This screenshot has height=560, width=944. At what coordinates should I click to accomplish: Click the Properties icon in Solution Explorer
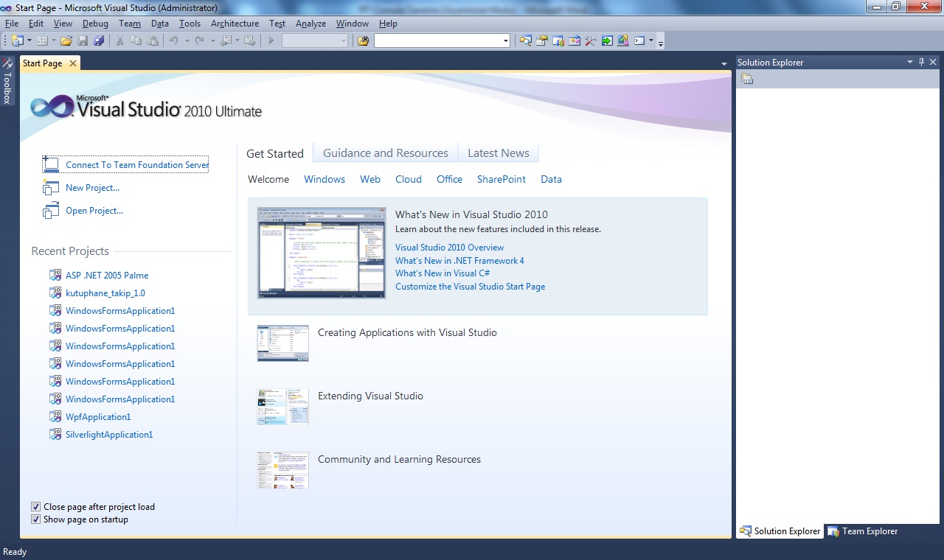click(747, 80)
